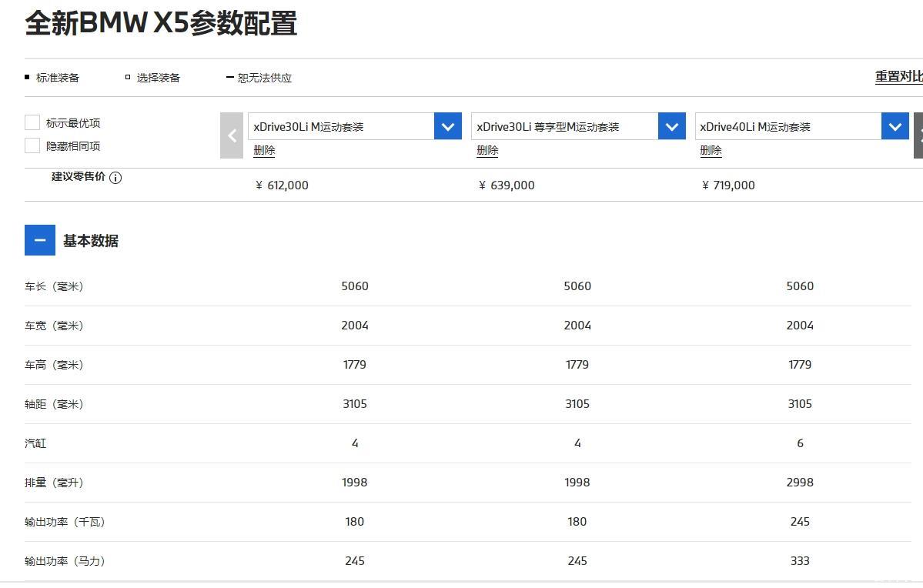Click 删除 under xDrive30Li M运动套装
The height and width of the screenshot is (588, 923).
point(264,150)
